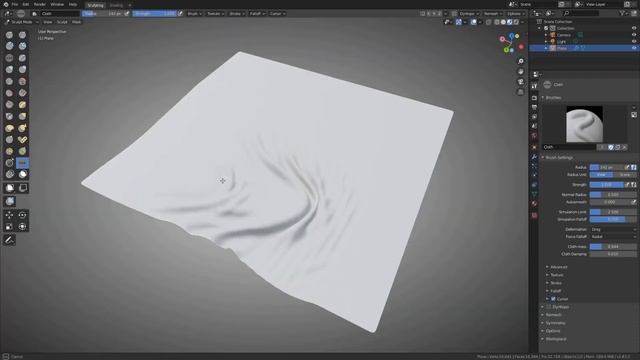Select the Draw Sharp brush tool

pos(22,35)
